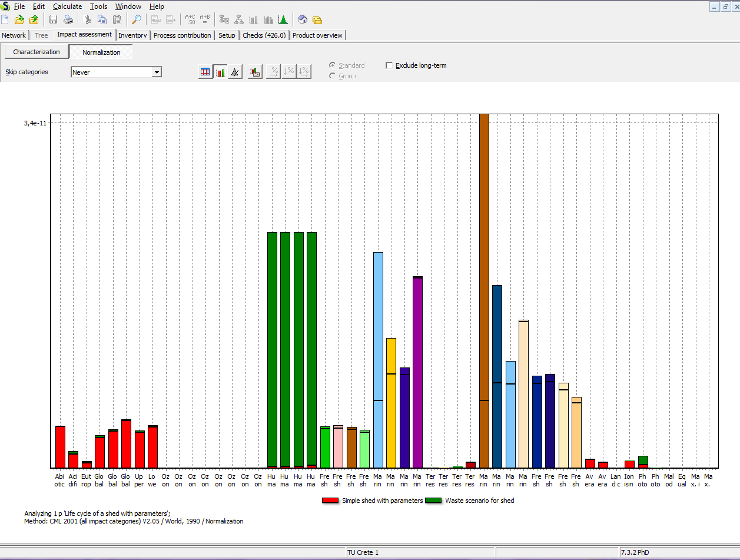Click the tall brown Marine bar
Screen dimensions: 740x560
tap(484, 291)
